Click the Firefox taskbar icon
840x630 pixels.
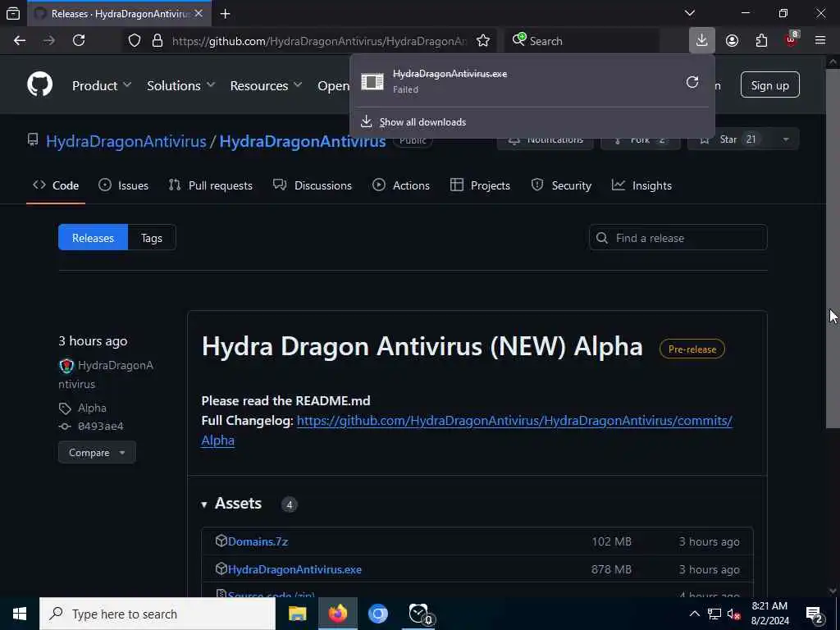tap(337, 614)
